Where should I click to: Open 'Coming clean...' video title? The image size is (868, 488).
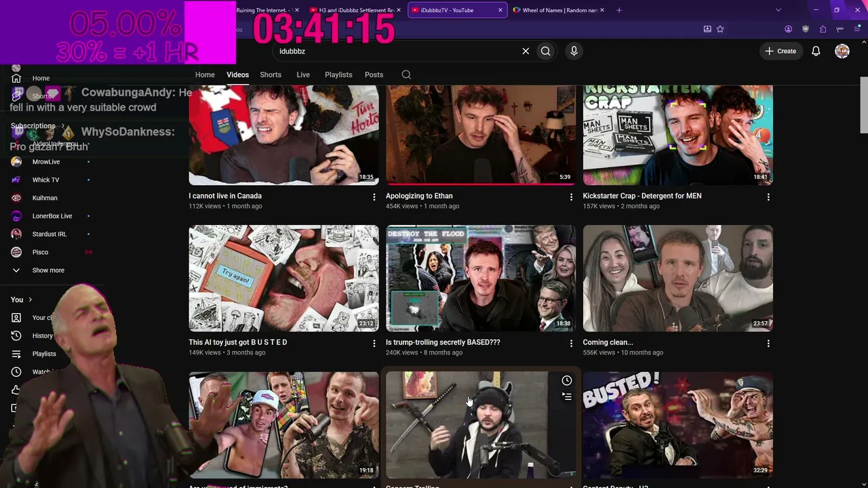(x=608, y=342)
